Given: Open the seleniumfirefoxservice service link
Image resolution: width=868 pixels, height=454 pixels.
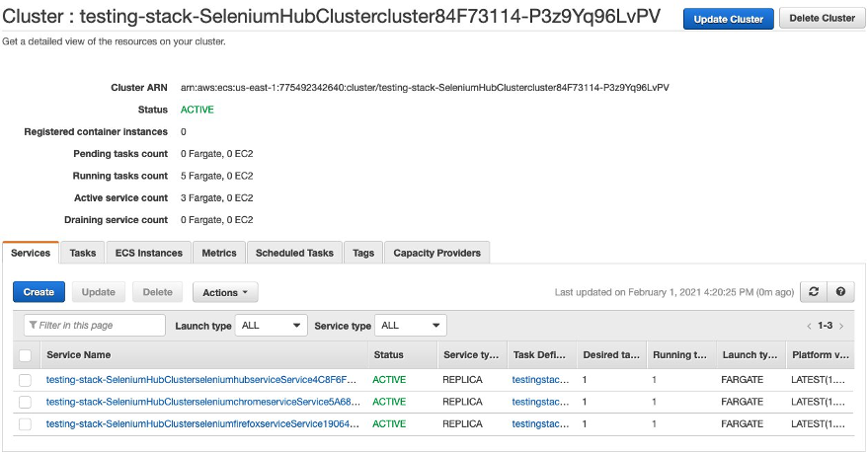Looking at the screenshot, I should 202,424.
